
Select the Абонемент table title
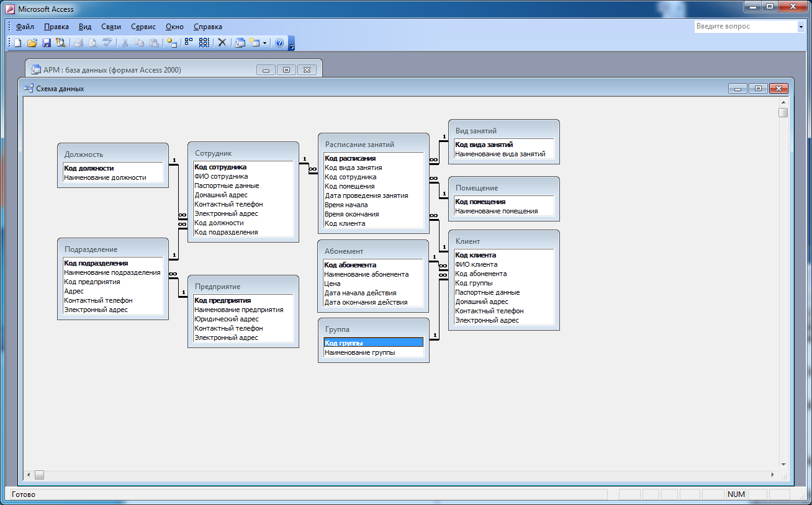tap(344, 251)
